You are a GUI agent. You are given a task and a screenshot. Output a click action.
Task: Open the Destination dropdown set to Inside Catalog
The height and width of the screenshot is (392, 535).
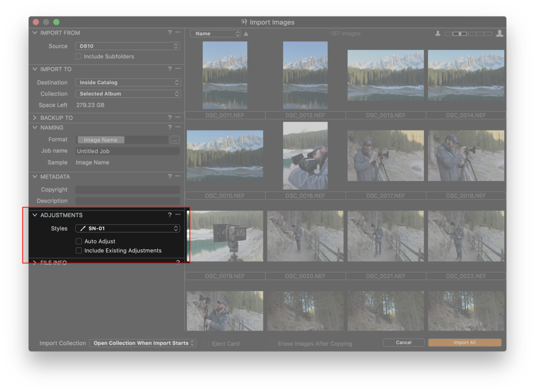click(128, 82)
